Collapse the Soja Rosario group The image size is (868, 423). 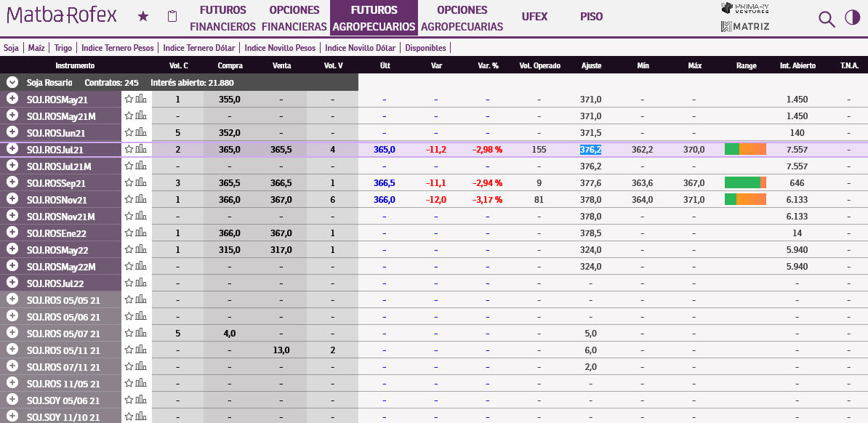pos(12,82)
